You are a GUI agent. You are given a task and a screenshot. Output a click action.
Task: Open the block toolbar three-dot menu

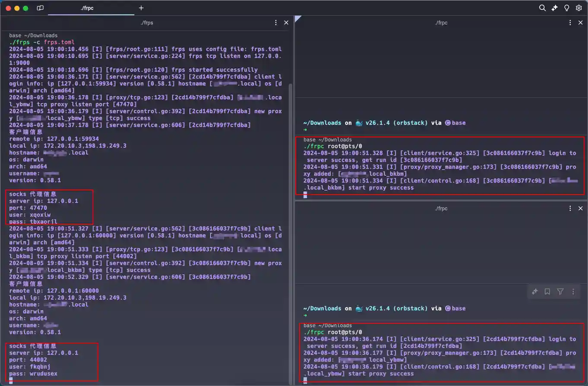[x=573, y=292]
